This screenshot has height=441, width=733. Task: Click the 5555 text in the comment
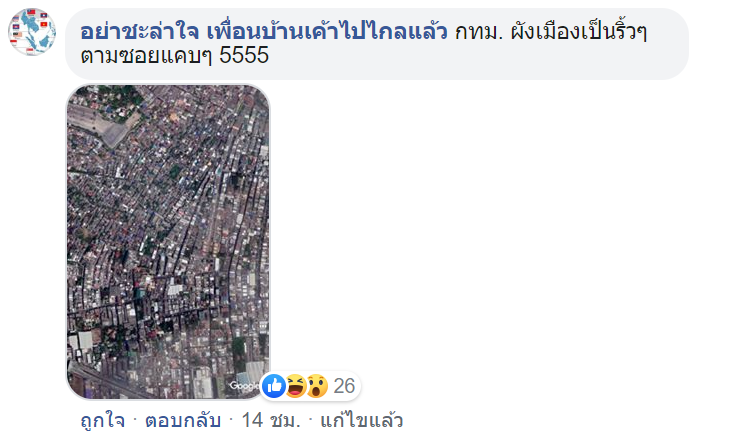point(244,55)
